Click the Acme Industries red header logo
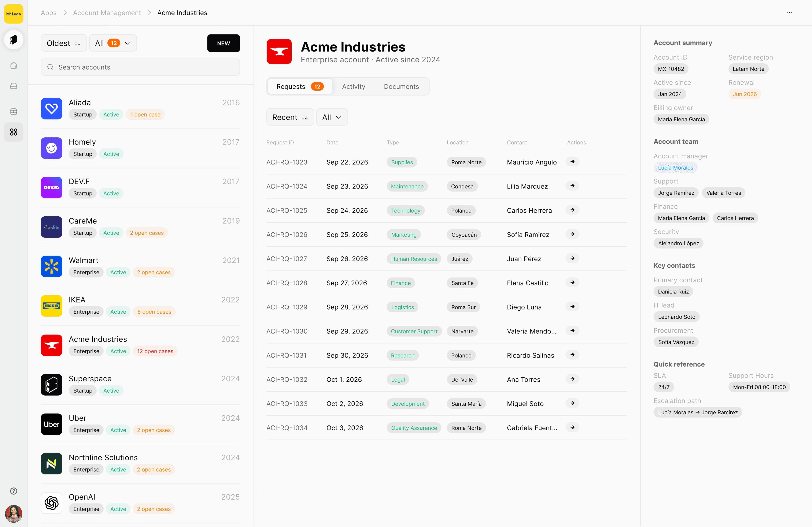Image resolution: width=812 pixels, height=527 pixels. (279, 52)
